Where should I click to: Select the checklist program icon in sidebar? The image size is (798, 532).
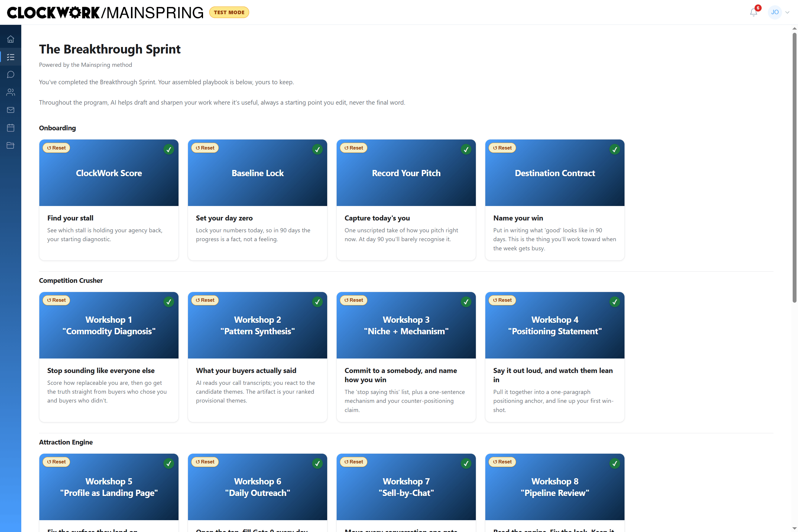point(11,57)
